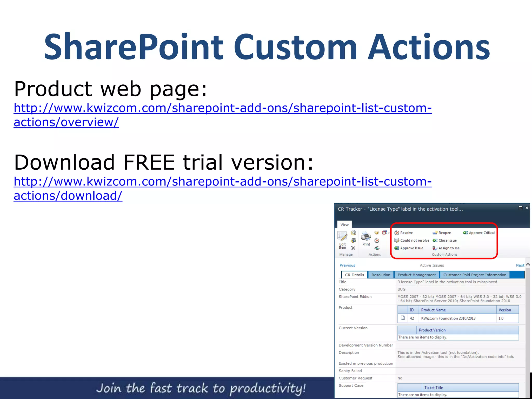Click the Next issue link
The width and height of the screenshot is (532, 399).
(520, 265)
